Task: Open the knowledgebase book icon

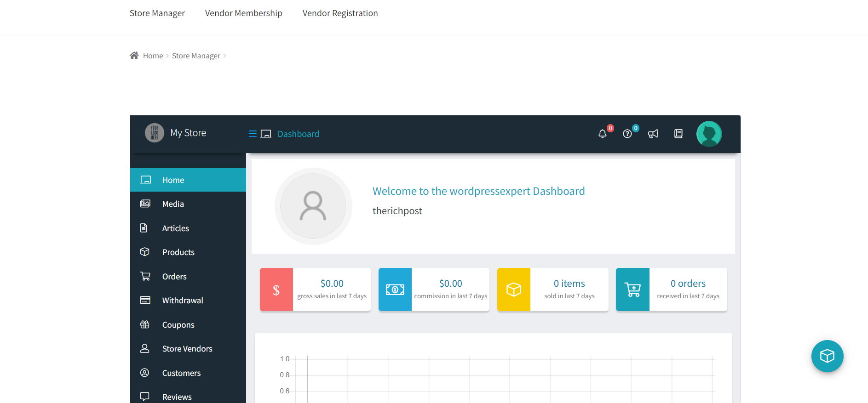Action: [678, 134]
